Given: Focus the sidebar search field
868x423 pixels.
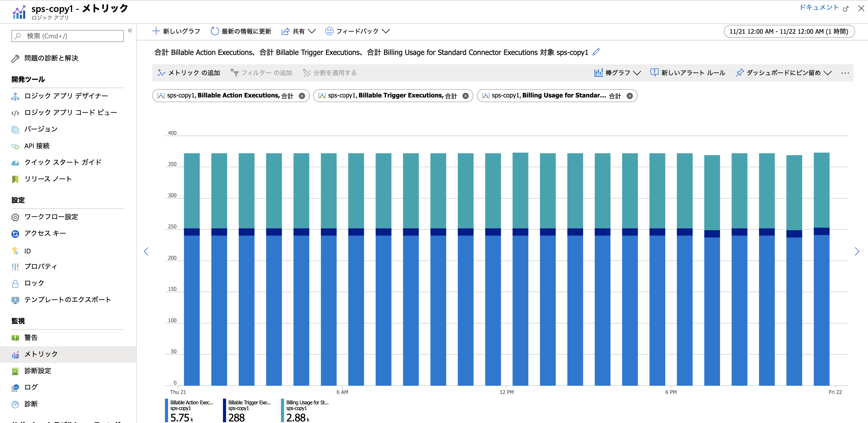Looking at the screenshot, I should pos(67,36).
